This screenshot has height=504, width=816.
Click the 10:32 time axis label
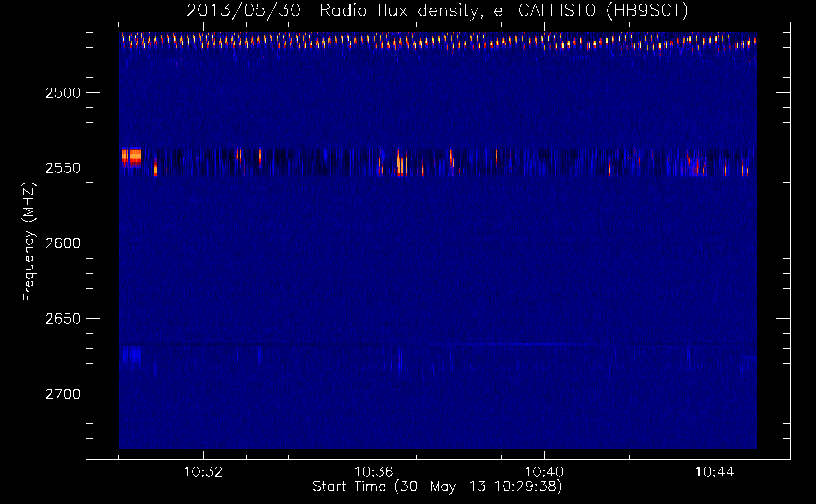tap(203, 472)
